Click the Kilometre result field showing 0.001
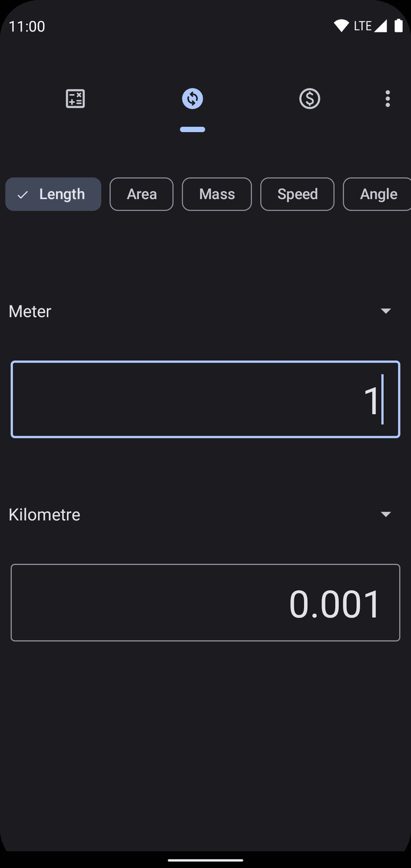The height and width of the screenshot is (868, 411). coord(205,603)
